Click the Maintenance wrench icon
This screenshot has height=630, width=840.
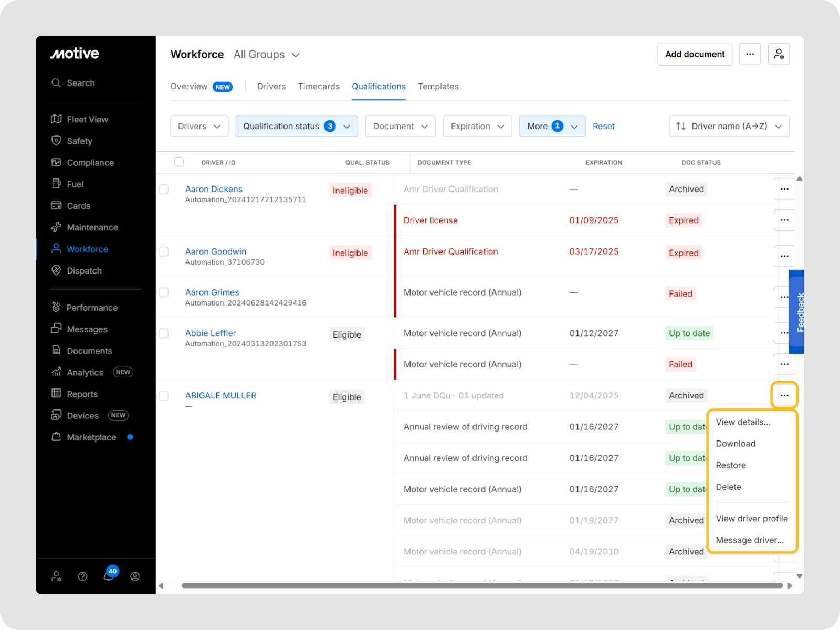click(x=56, y=227)
